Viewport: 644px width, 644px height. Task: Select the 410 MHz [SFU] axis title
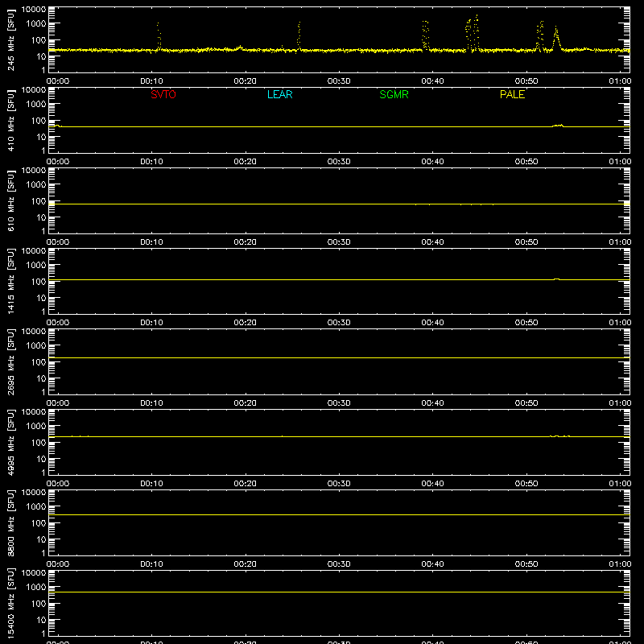tap(10, 120)
